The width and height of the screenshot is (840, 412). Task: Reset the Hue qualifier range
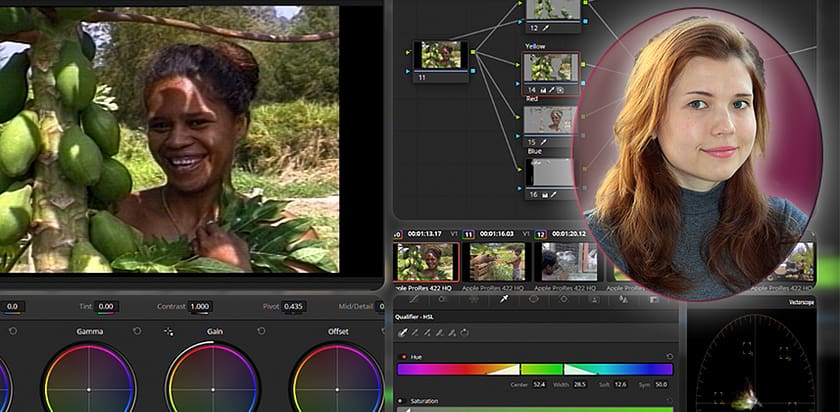pos(669,356)
